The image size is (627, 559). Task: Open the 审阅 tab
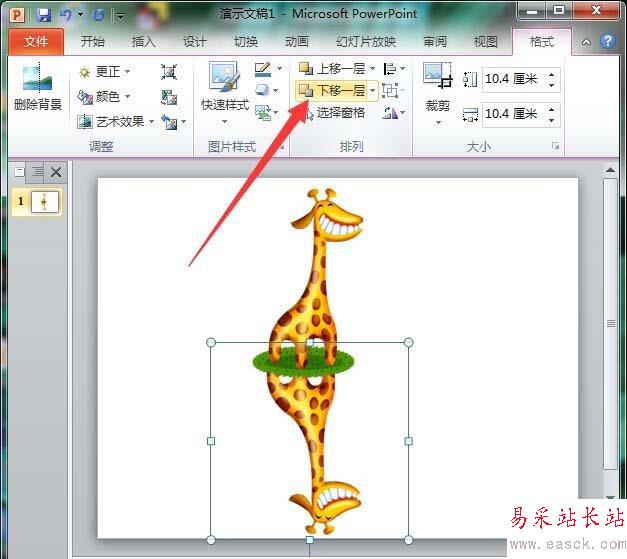click(x=435, y=41)
